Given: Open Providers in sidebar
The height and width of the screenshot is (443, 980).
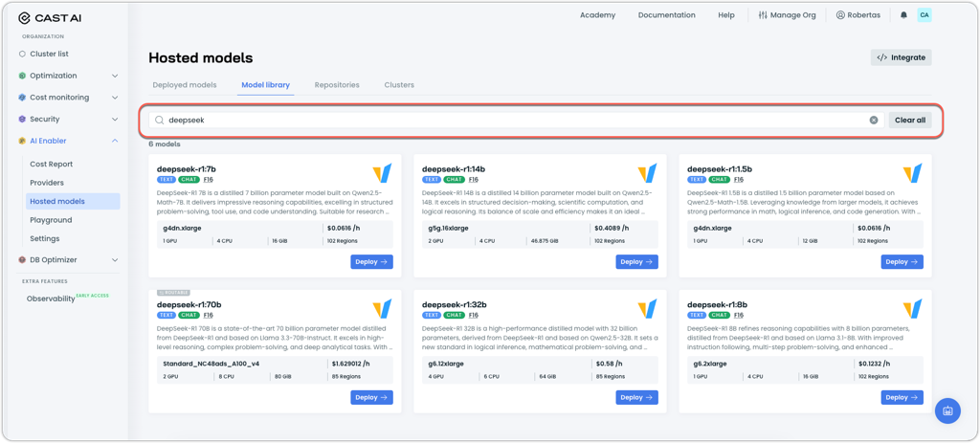Looking at the screenshot, I should [47, 183].
